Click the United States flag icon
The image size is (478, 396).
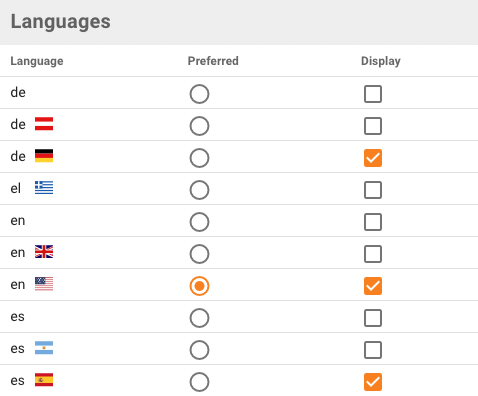tap(44, 284)
